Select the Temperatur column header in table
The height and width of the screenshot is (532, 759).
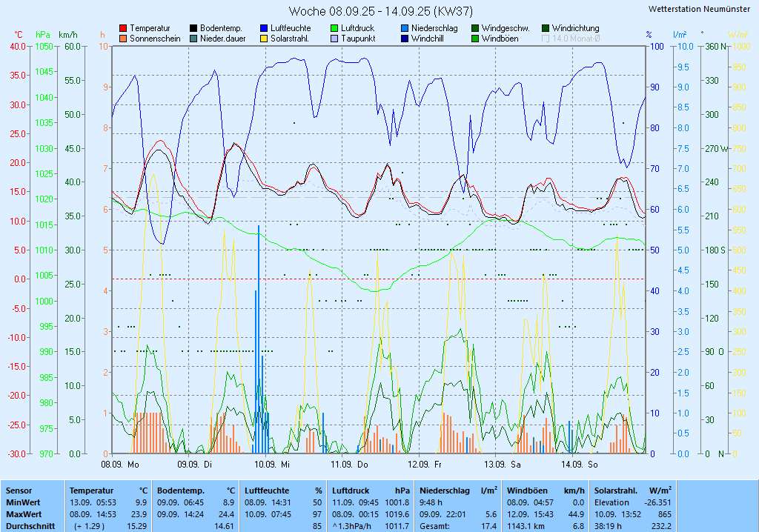click(x=91, y=491)
